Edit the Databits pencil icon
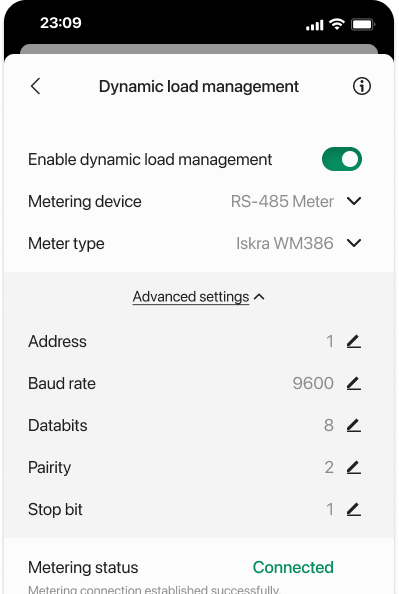Image resolution: width=399 pixels, height=594 pixels. point(354,425)
